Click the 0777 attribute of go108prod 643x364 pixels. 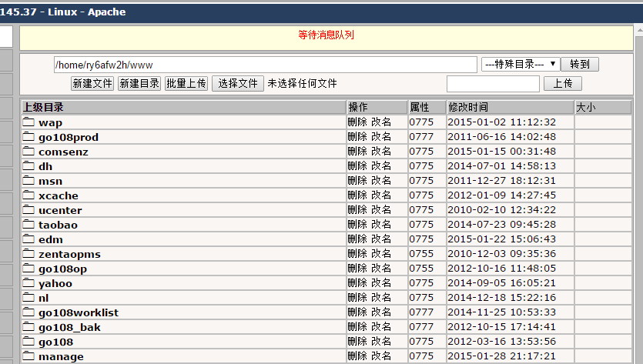tap(421, 137)
